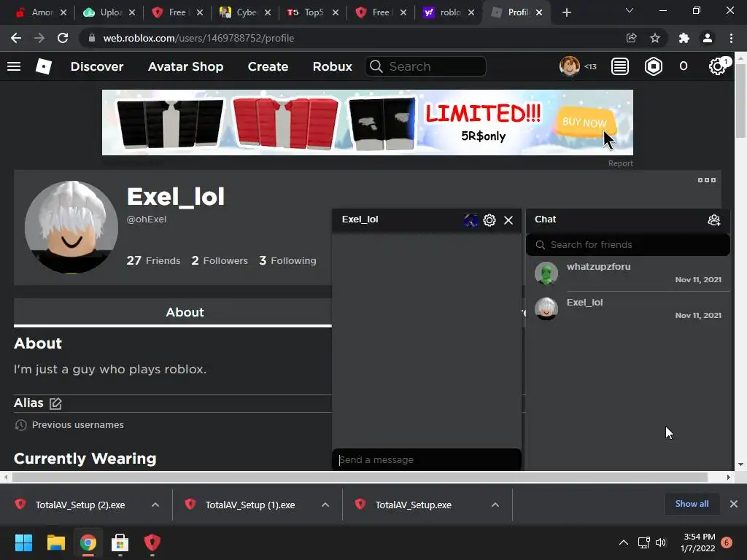
Task: Close the Exel_lol chat window
Action: coord(508,220)
